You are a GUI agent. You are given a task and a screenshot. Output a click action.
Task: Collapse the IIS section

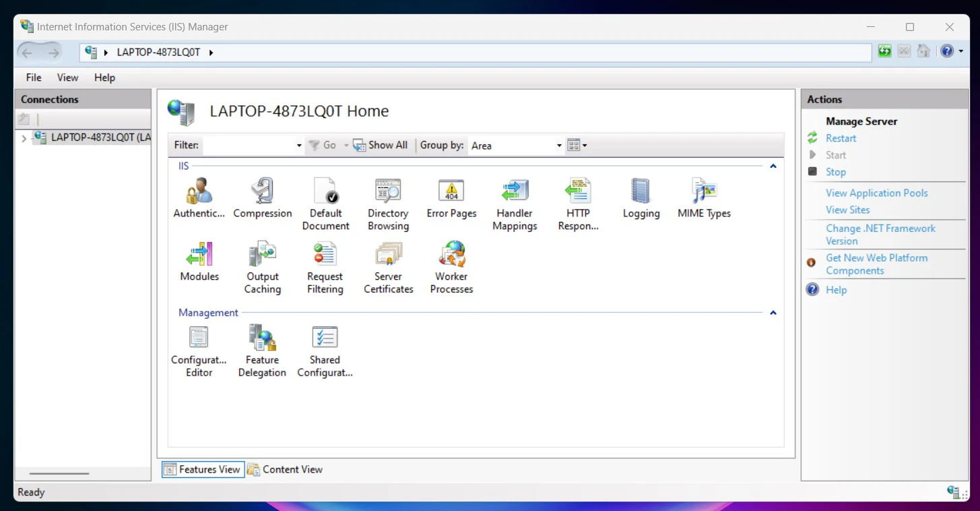pos(773,166)
